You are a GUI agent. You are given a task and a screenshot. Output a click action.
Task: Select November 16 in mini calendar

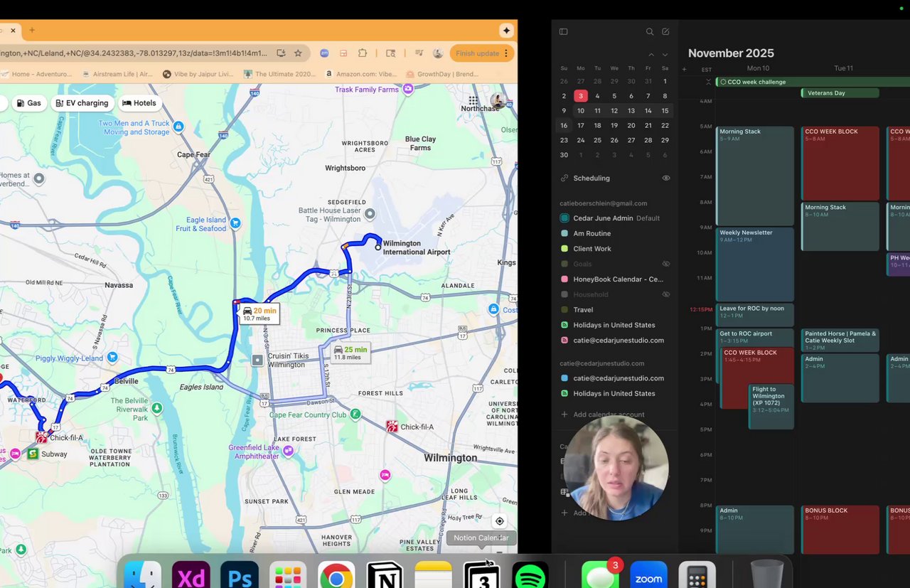(564, 125)
